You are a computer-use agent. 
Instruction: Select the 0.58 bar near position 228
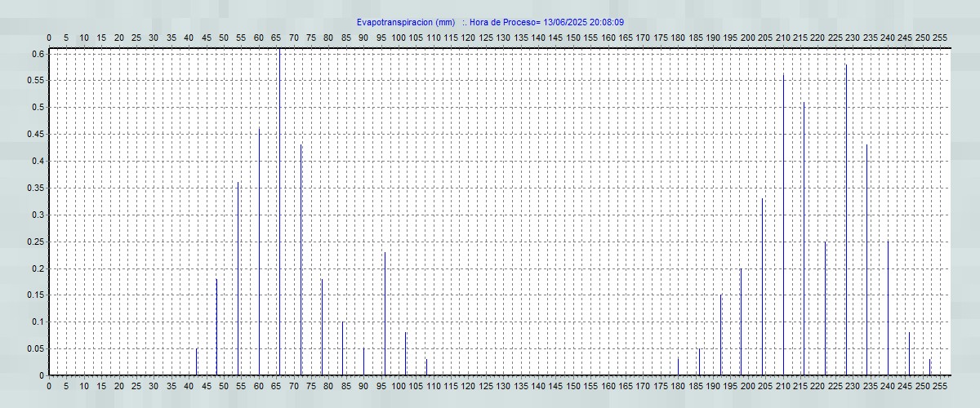click(846, 220)
